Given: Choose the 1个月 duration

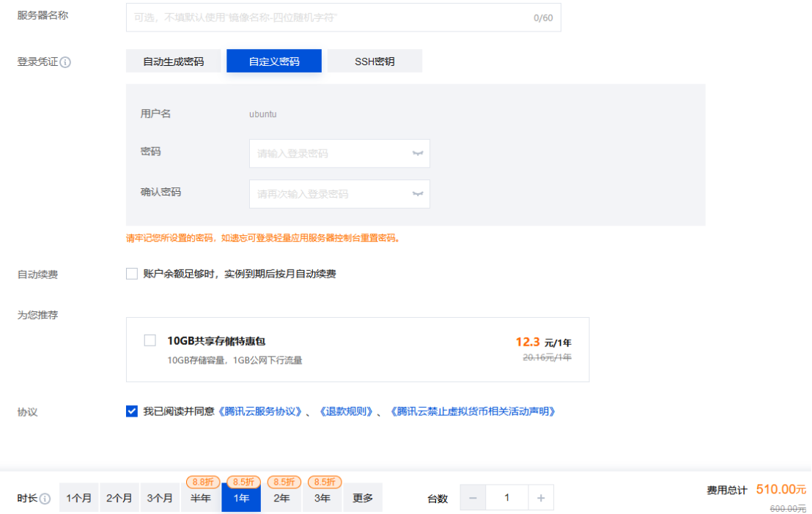Looking at the screenshot, I should click(x=78, y=498).
